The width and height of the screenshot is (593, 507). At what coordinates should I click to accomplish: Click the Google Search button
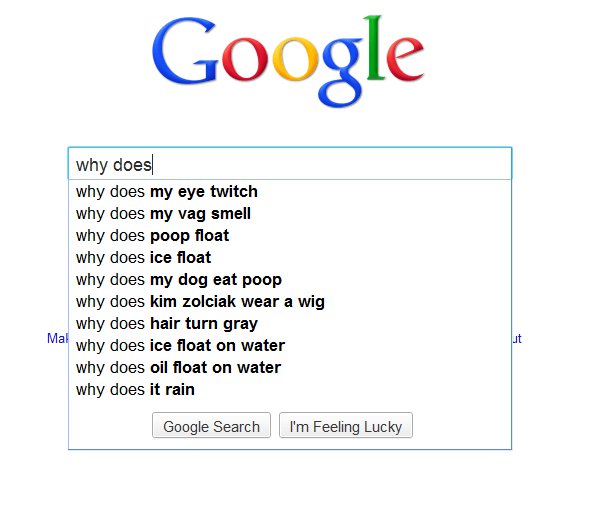211,425
